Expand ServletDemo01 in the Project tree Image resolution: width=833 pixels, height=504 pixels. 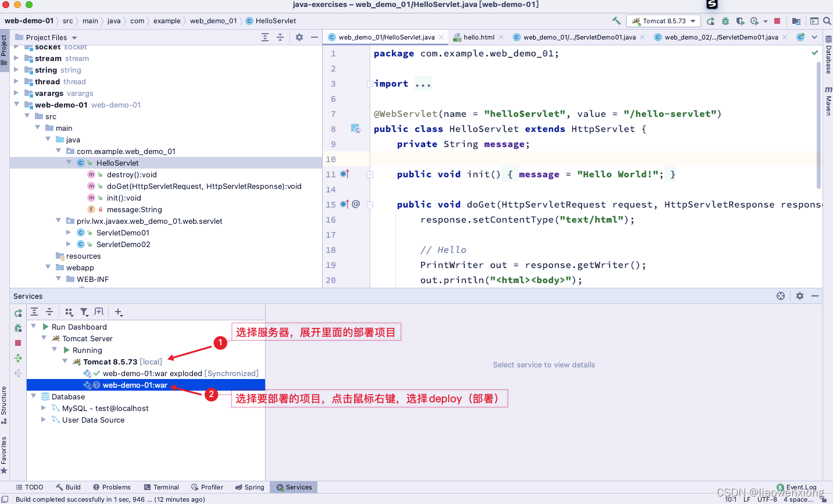pyautogui.click(x=69, y=233)
